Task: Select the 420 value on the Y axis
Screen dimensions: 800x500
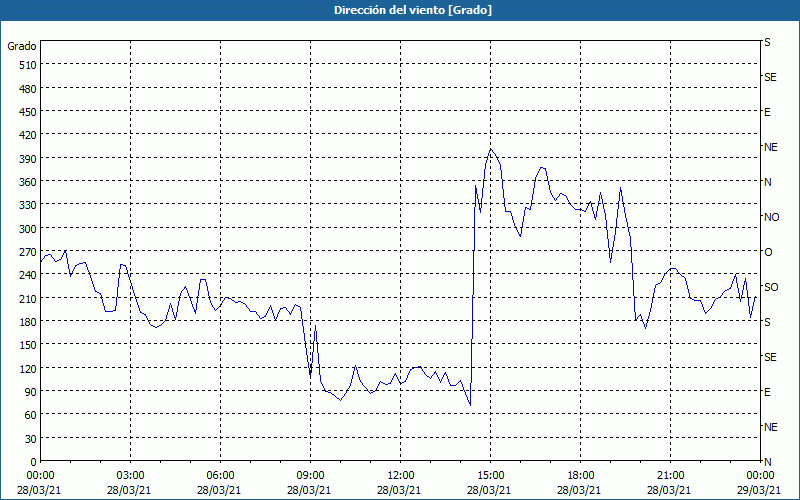Action: [28, 135]
